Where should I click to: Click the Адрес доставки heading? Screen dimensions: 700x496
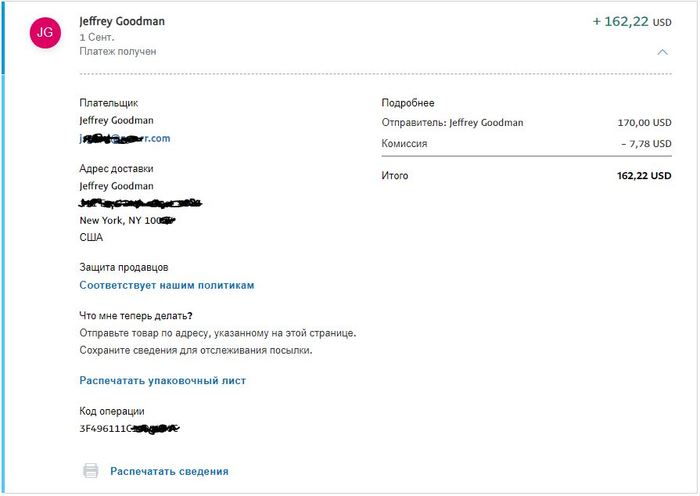coord(117,169)
